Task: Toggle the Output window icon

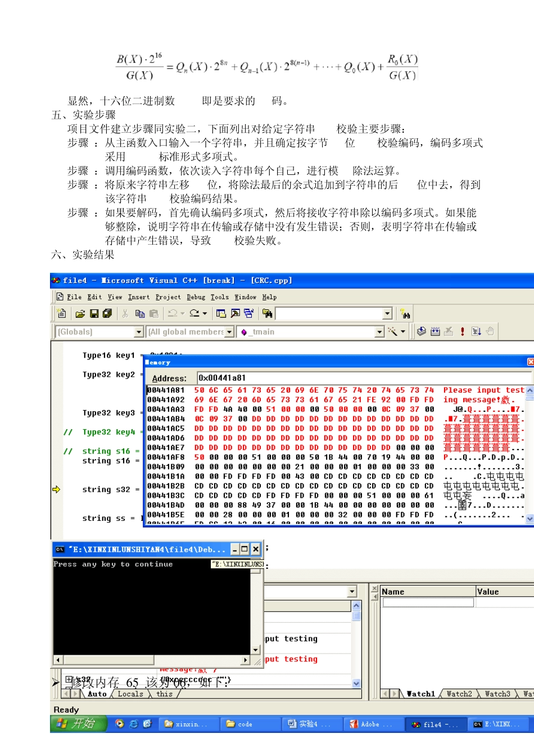Action: point(235,313)
